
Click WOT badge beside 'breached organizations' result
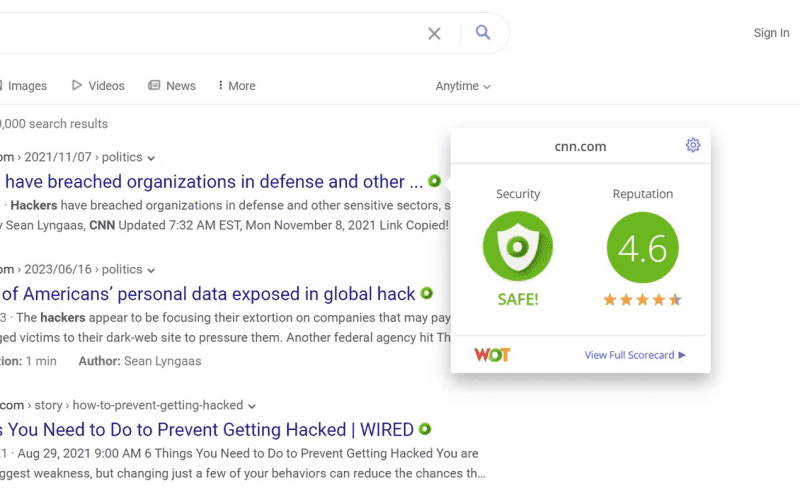pyautogui.click(x=434, y=181)
